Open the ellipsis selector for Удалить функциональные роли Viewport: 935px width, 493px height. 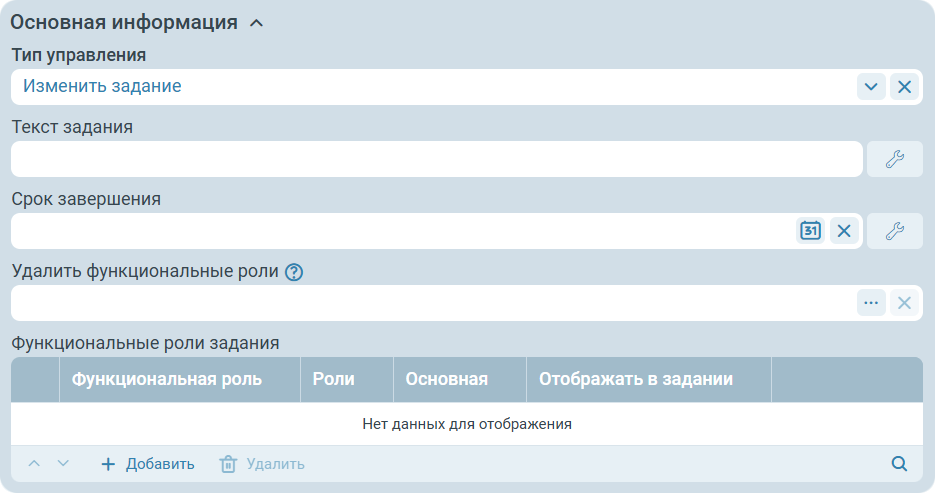click(x=871, y=303)
